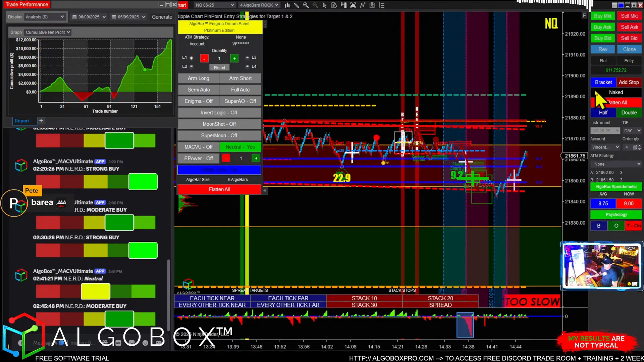Click Arm Long
Screen dimensions: 644x362
(x=199, y=78)
